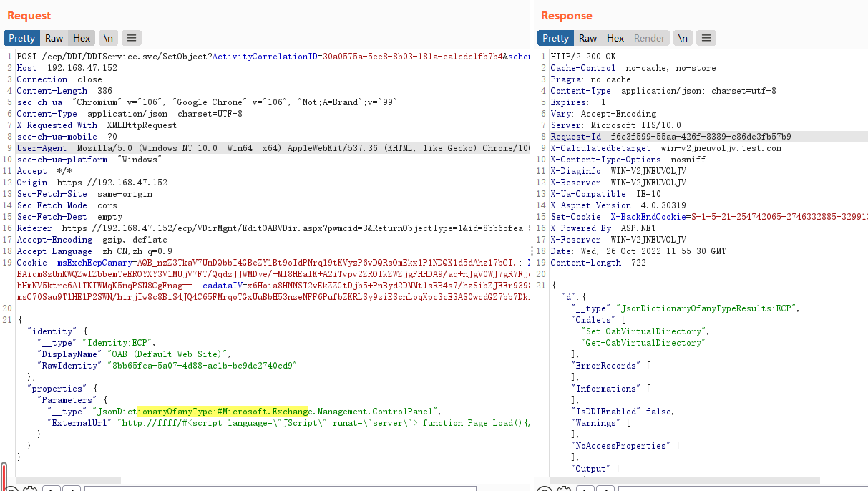
Task: Click the Vary: Accept-Encoding header
Action: (603, 114)
